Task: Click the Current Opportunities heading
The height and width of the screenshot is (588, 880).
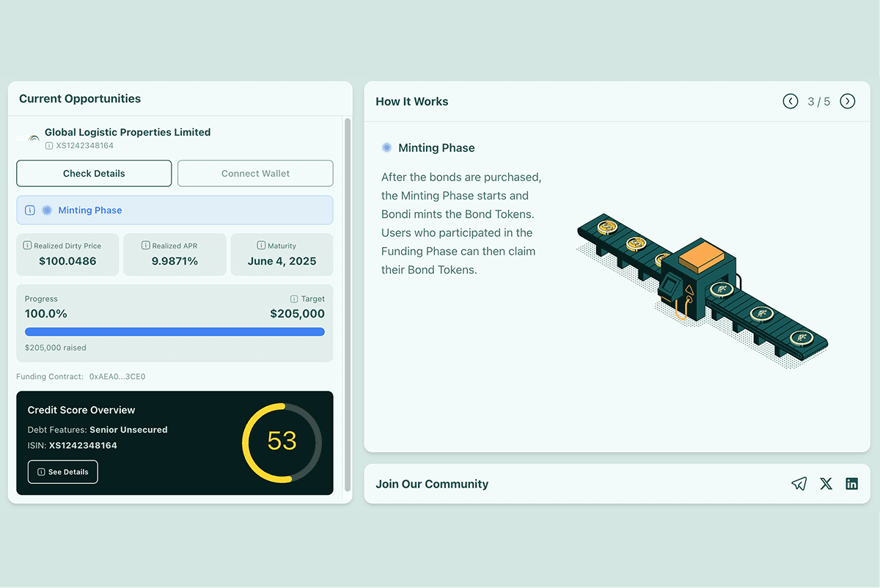Action: [x=80, y=98]
